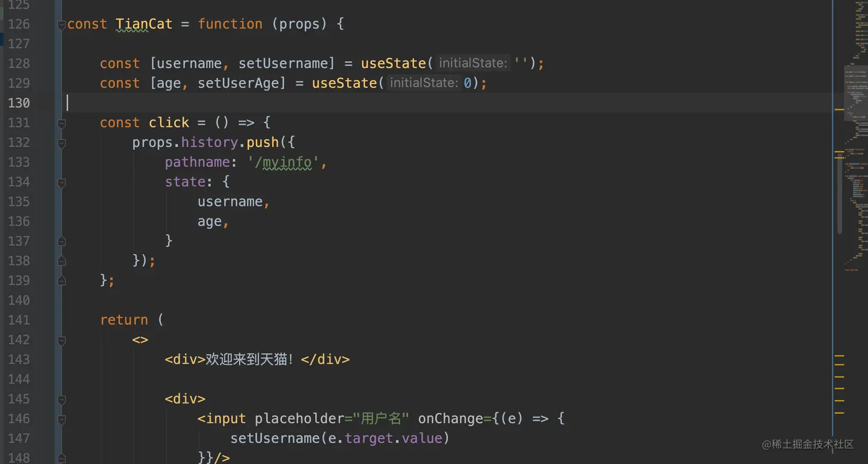This screenshot has width=868, height=464.
Task: Click the onChange attribute on line 146
Action: [450, 418]
